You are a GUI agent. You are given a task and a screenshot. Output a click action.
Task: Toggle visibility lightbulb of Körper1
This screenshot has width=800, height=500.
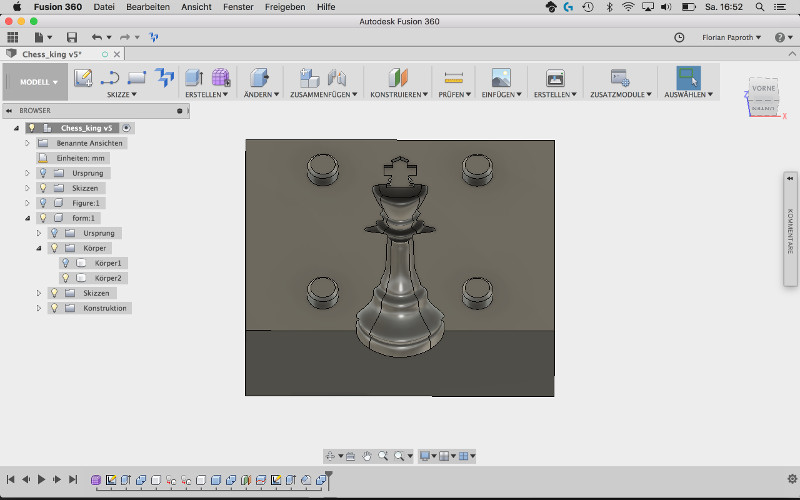point(65,263)
